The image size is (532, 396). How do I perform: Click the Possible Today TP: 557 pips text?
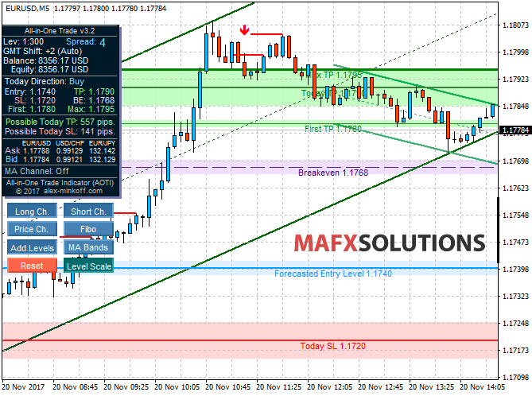pos(60,122)
